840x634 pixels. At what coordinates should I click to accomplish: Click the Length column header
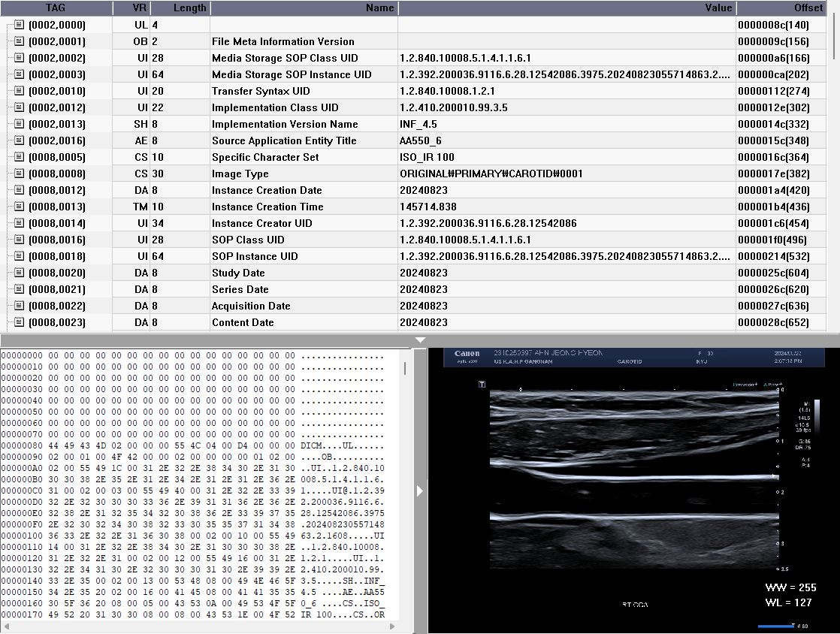[180, 8]
